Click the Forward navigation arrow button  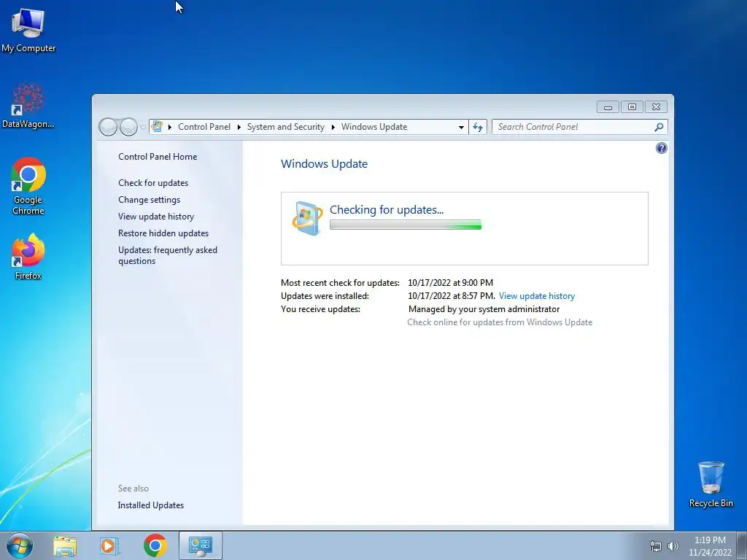128,127
